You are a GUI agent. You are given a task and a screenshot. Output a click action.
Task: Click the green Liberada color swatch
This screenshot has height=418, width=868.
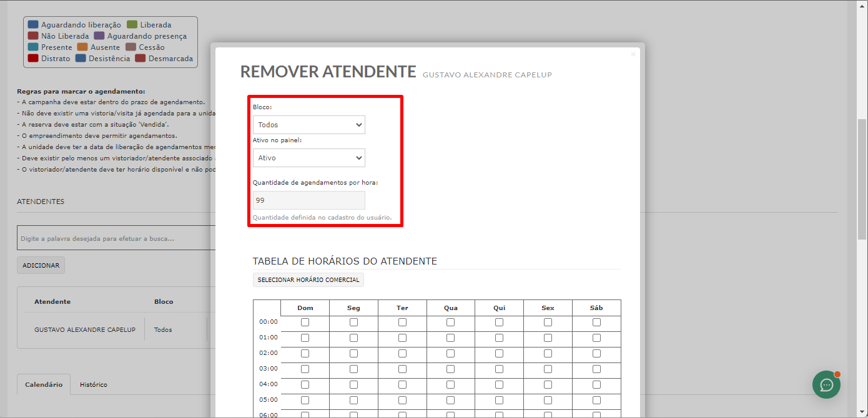[x=132, y=25]
